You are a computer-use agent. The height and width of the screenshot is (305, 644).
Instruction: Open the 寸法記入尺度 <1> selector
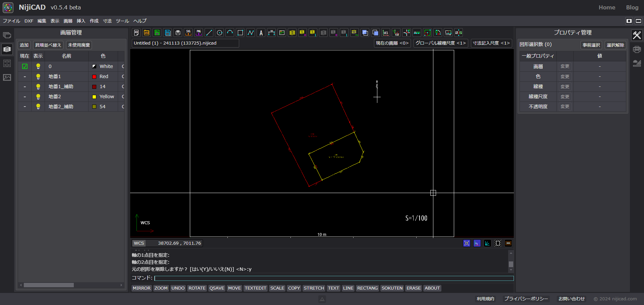click(x=491, y=43)
